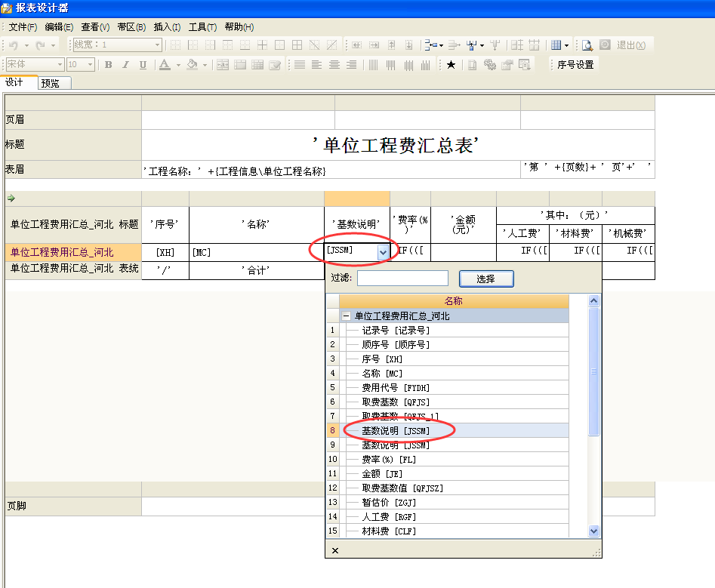Click the justify text alignment icon
Screen dimensions: 715x588
(x=300, y=65)
